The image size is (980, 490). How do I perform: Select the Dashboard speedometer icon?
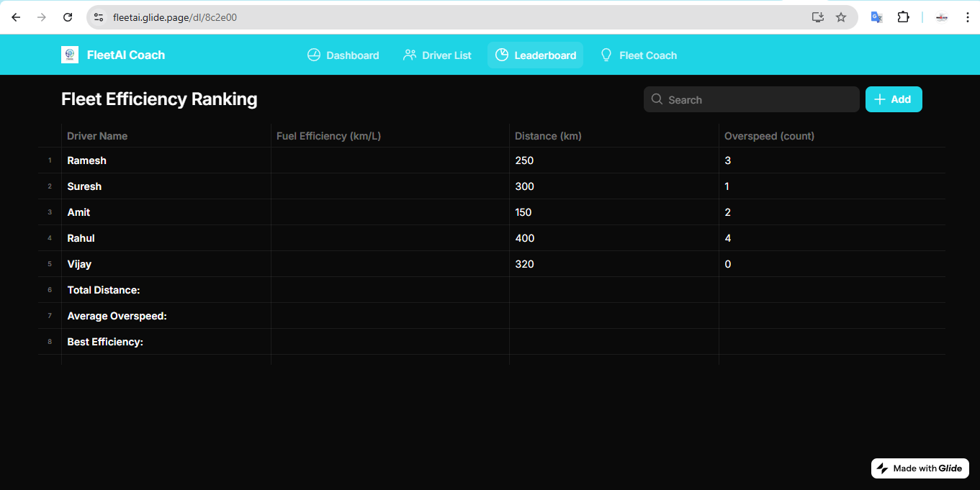tap(314, 55)
